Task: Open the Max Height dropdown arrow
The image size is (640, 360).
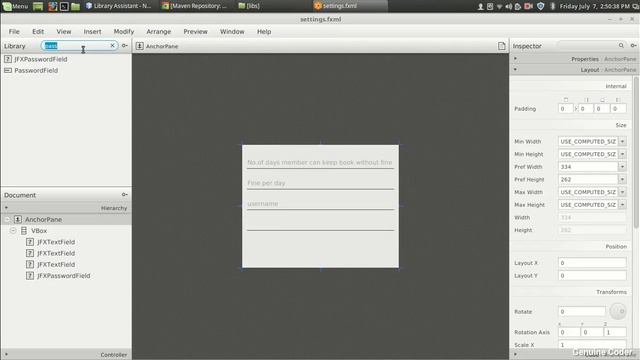Action: click(622, 205)
